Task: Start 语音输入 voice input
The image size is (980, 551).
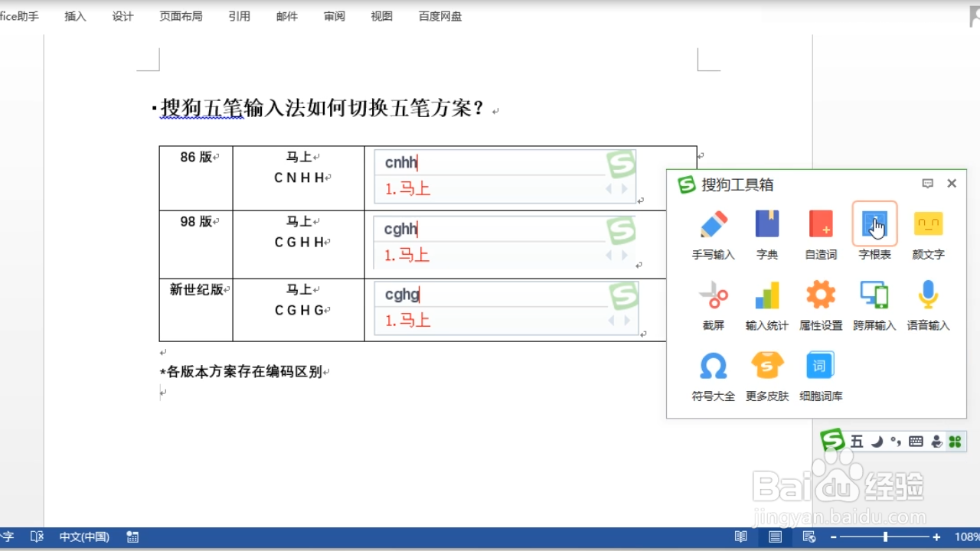Action: pos(928,306)
